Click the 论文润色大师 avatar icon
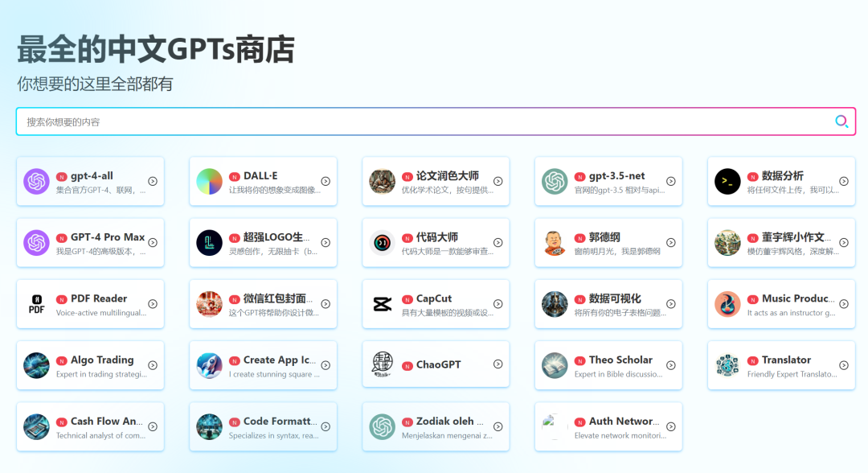The width and height of the screenshot is (868, 473). point(382,181)
